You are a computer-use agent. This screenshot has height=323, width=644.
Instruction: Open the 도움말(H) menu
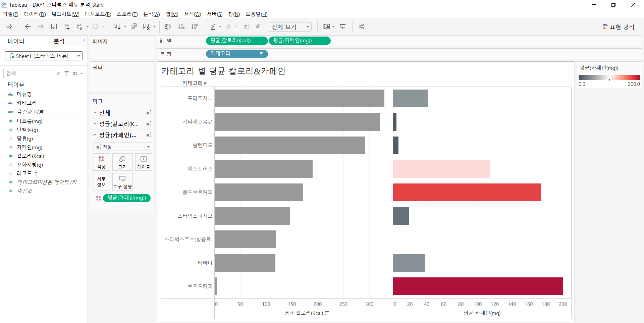pos(257,14)
